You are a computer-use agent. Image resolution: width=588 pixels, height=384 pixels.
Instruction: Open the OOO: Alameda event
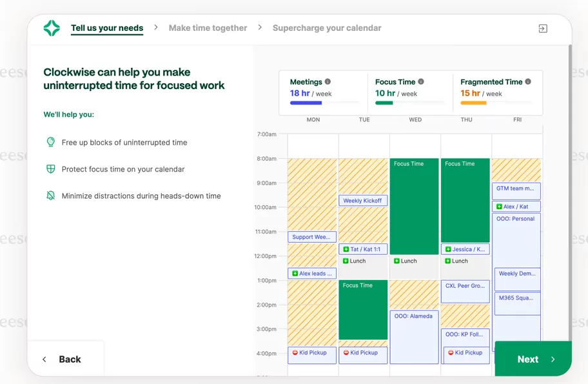414,337
